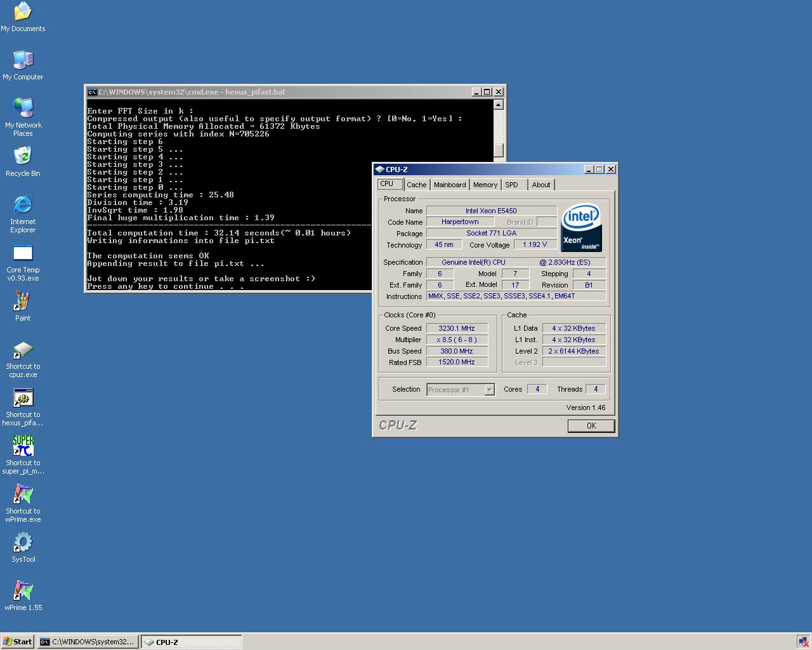Open the About tab in CPU-Z
Viewport: 812px width, 650px height.
coord(541,185)
